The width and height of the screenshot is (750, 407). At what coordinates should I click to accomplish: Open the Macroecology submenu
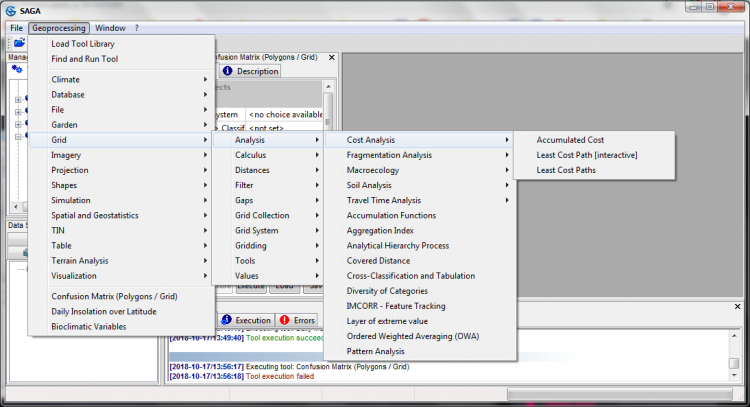420,170
